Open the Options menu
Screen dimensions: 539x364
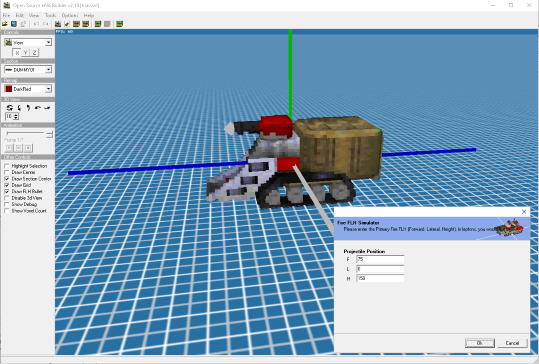pyautogui.click(x=70, y=15)
